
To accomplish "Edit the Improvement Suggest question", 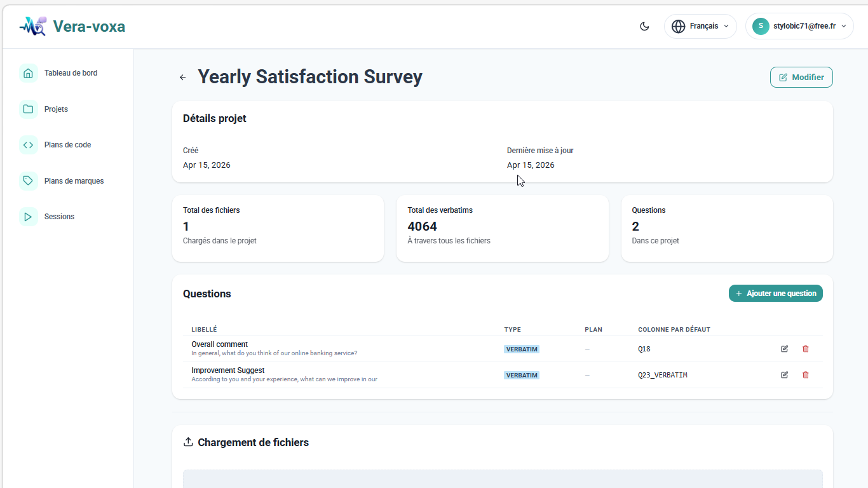I will tap(785, 375).
